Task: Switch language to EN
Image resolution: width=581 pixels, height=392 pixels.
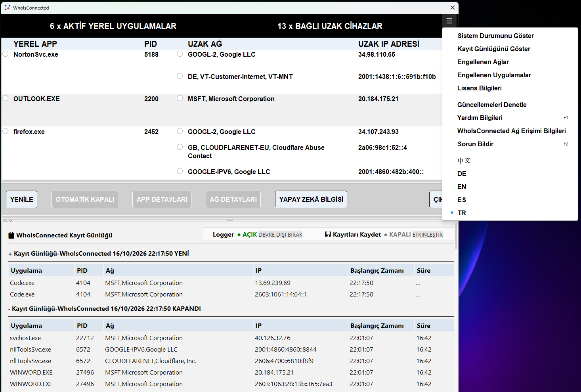Action: click(x=510, y=187)
